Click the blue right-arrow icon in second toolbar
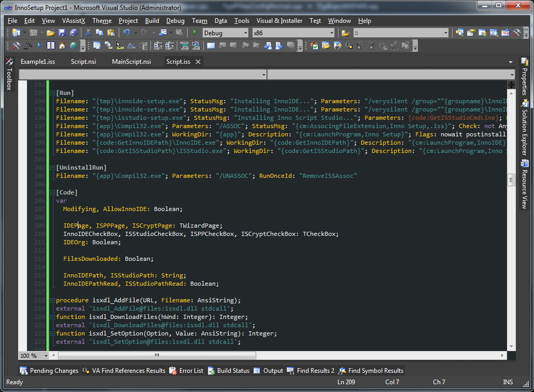This screenshot has width=534, height=392. point(39,45)
